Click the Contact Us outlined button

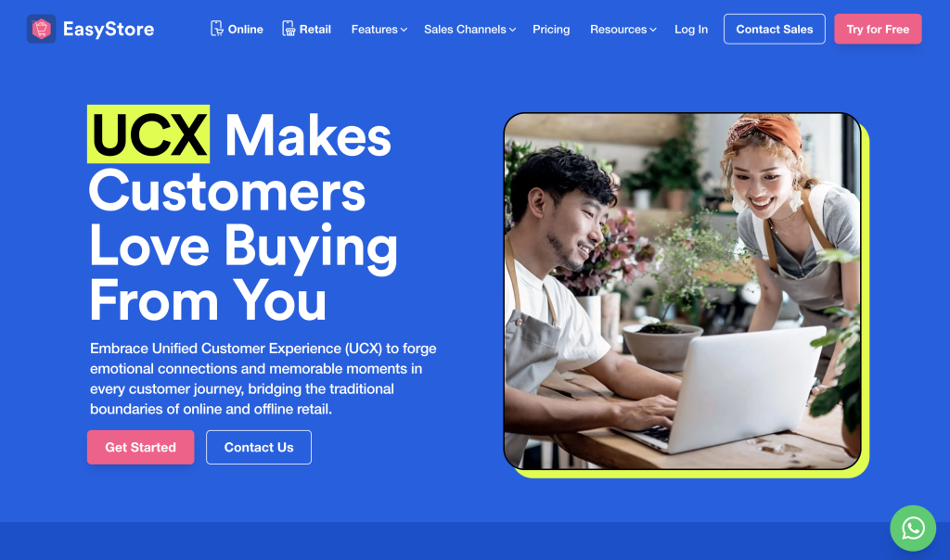259,448
